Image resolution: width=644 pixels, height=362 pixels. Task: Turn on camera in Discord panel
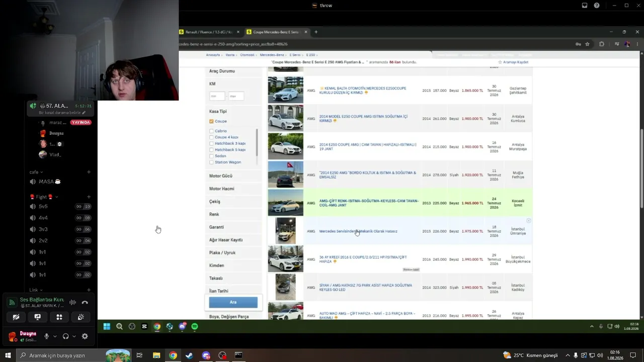(x=16, y=317)
